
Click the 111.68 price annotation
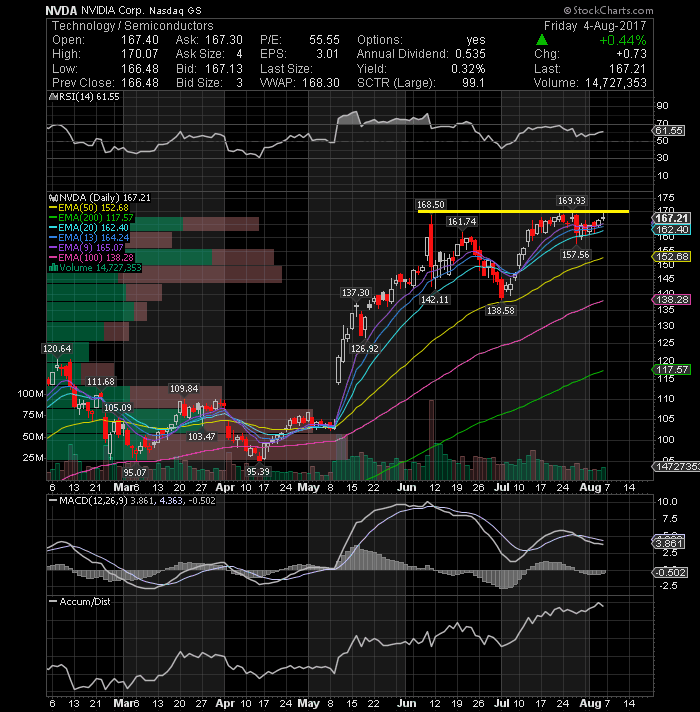(x=101, y=382)
